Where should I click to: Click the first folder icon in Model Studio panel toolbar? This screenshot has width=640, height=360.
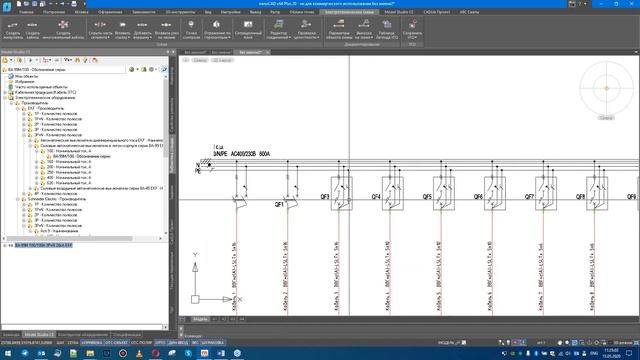5,60
